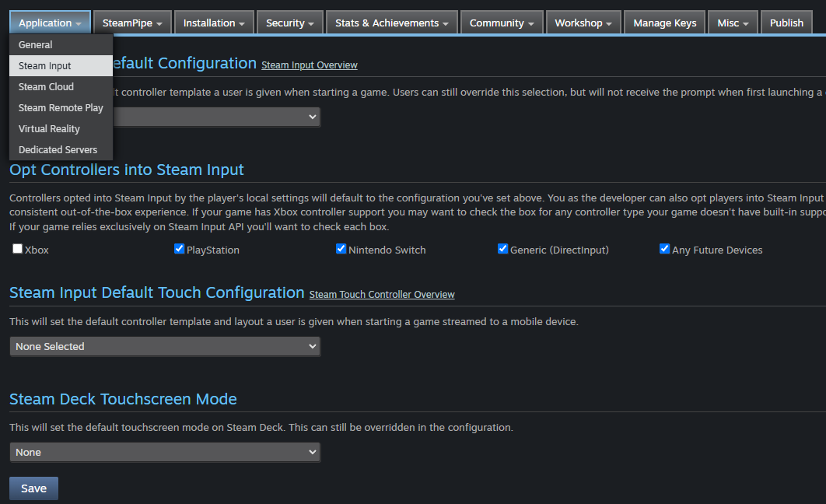Screen dimensions: 826x504
Task: Open the Security tab dropdown
Action: pyautogui.click(x=290, y=23)
